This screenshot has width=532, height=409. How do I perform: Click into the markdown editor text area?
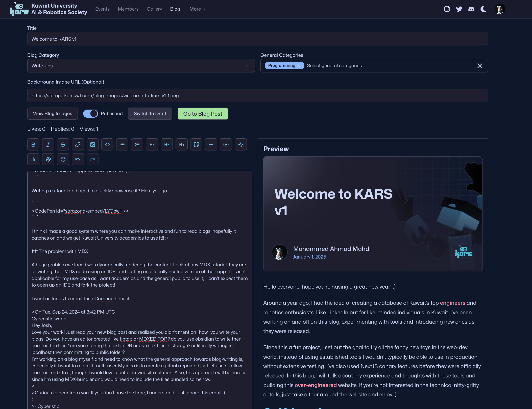click(x=140, y=290)
